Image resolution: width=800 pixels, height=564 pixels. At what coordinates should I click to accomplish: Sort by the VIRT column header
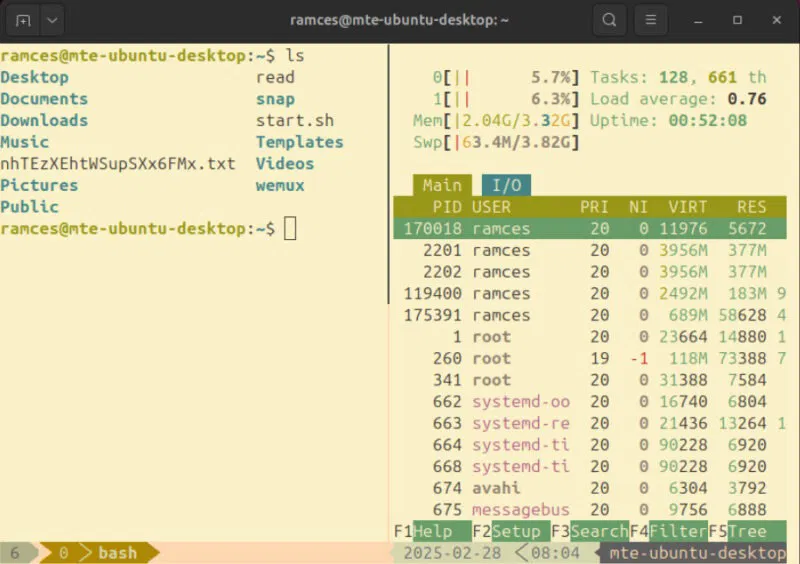pyautogui.click(x=687, y=207)
